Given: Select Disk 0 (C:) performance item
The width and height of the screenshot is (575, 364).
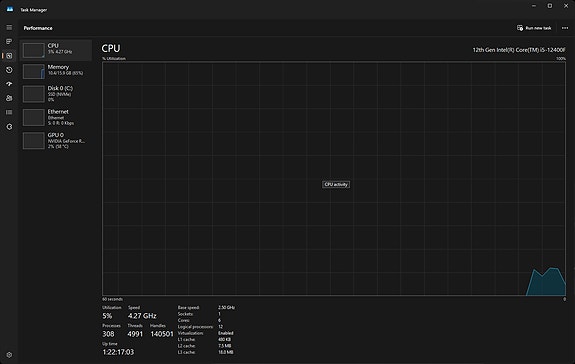Looking at the screenshot, I should tap(56, 93).
